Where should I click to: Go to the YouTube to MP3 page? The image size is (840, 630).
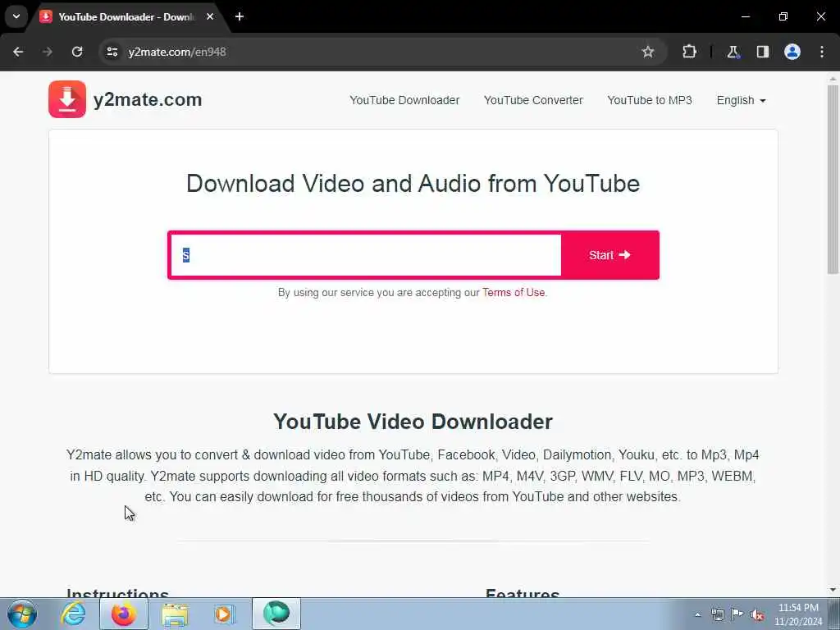pos(650,100)
